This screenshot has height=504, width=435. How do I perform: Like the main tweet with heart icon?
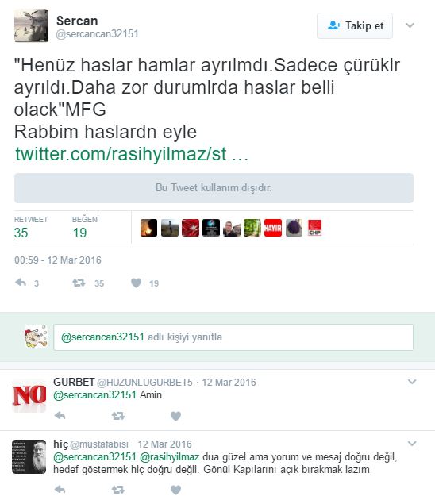point(137,283)
